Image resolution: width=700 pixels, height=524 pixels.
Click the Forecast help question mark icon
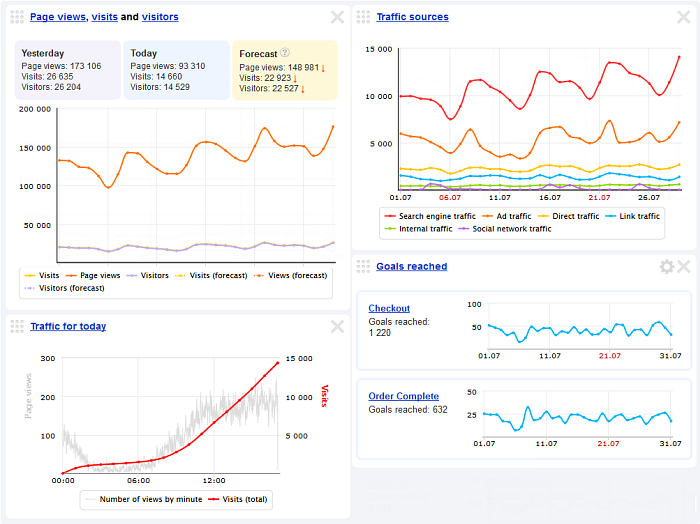tap(285, 53)
